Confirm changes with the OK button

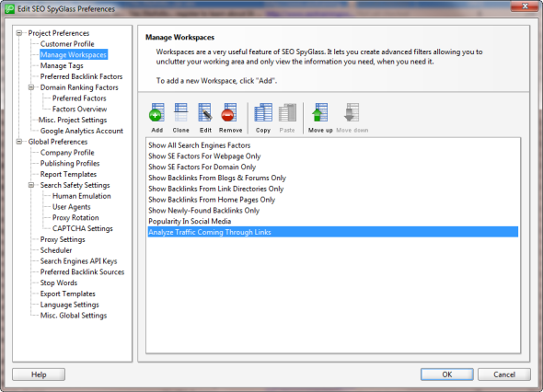click(x=446, y=375)
